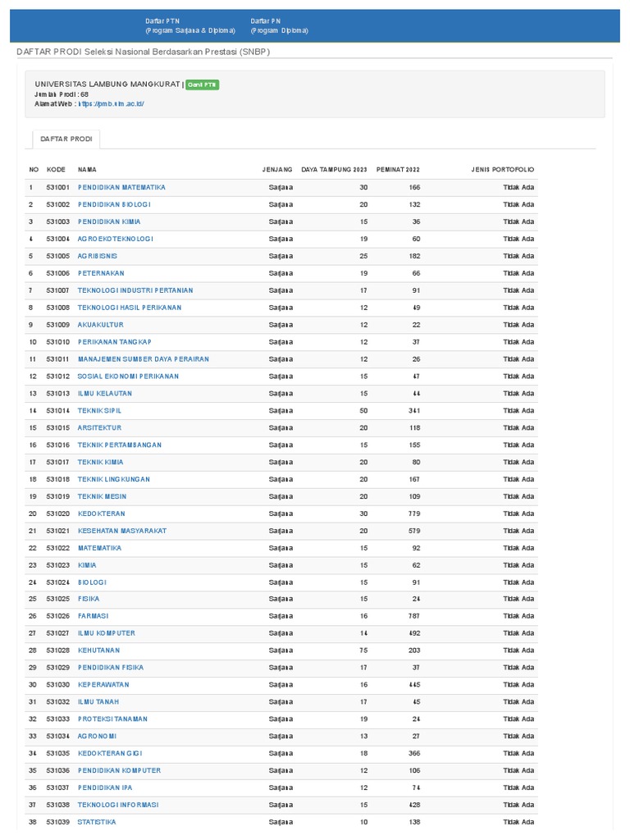Open MANAJEMEN SUMBER DAYA PERAIRAN link
This screenshot has width=630, height=840.
point(144,359)
